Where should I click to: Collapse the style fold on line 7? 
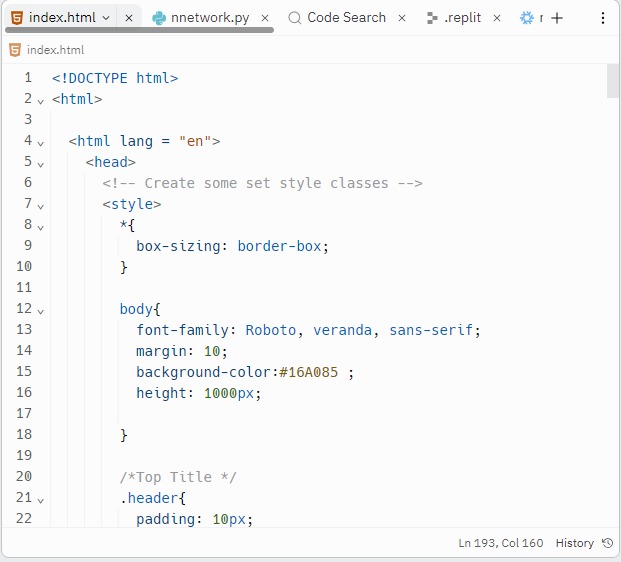coord(40,207)
